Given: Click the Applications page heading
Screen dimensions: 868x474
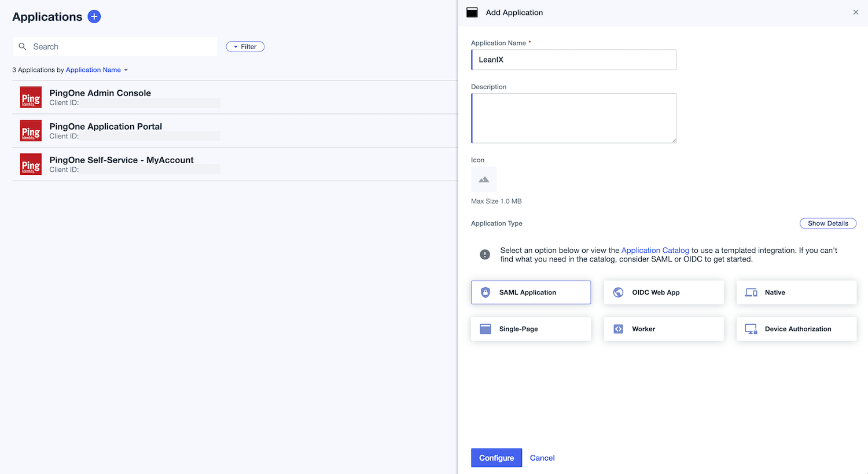Looking at the screenshot, I should [x=47, y=17].
